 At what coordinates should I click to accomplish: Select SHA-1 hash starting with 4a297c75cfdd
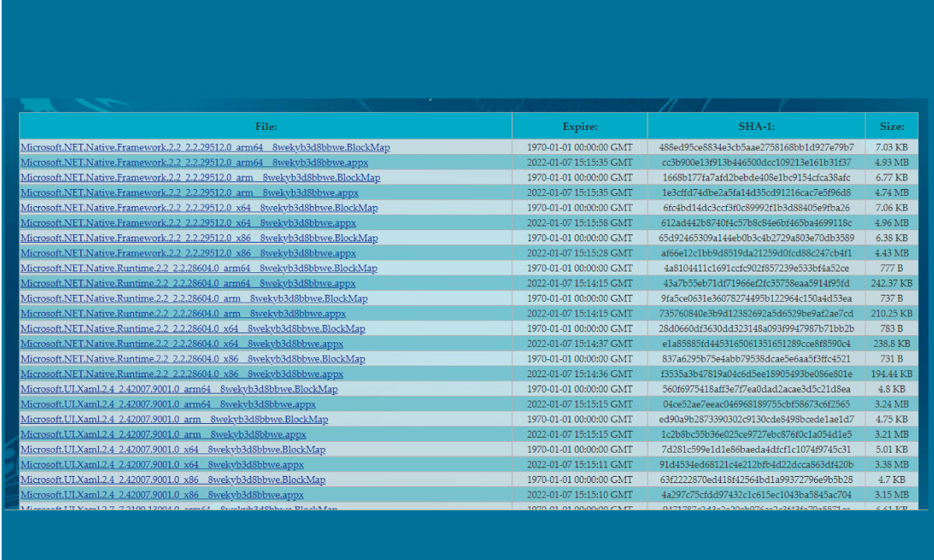point(757,495)
